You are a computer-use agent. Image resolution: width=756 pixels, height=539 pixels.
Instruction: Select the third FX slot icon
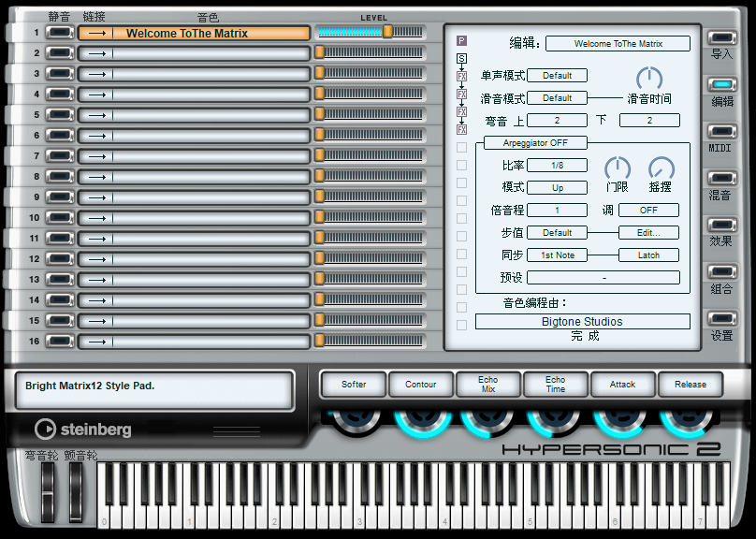tap(461, 112)
